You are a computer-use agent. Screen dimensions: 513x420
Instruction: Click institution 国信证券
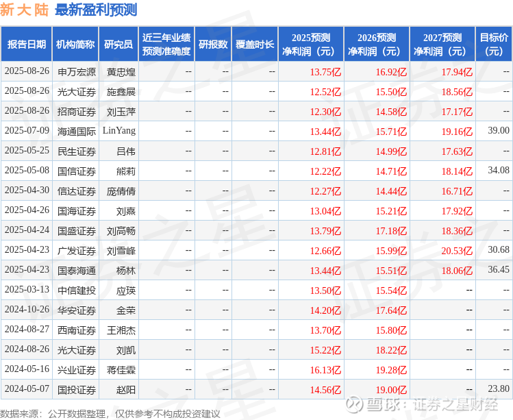point(77,171)
